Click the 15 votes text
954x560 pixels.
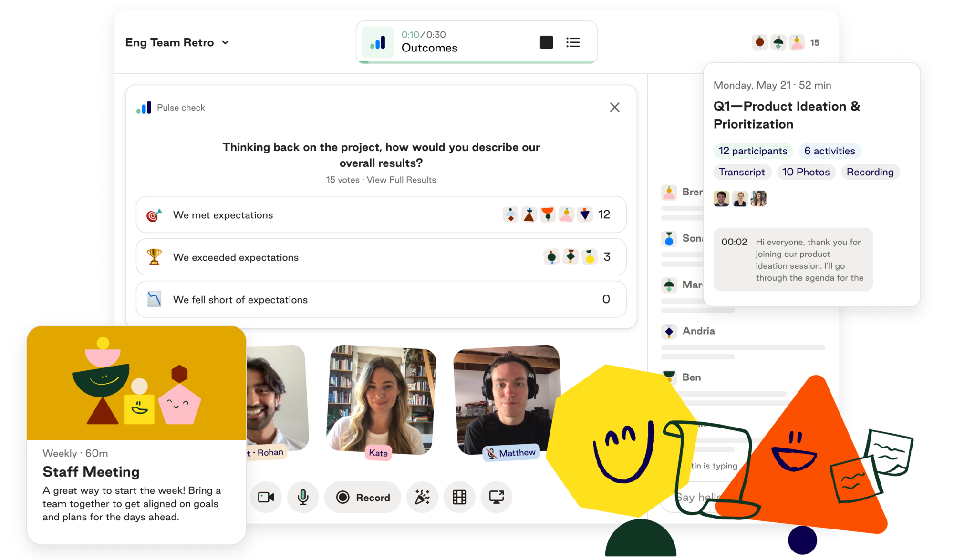pos(342,180)
